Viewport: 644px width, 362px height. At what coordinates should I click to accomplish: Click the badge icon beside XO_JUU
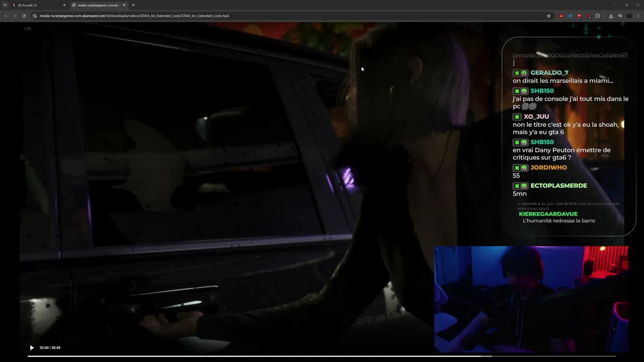(x=517, y=117)
